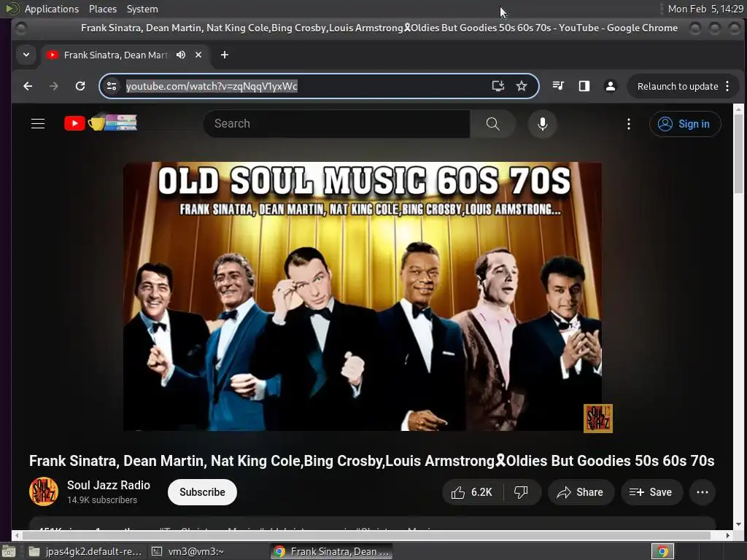Go back with the browser back arrow
The width and height of the screenshot is (747, 560).
pos(28,86)
